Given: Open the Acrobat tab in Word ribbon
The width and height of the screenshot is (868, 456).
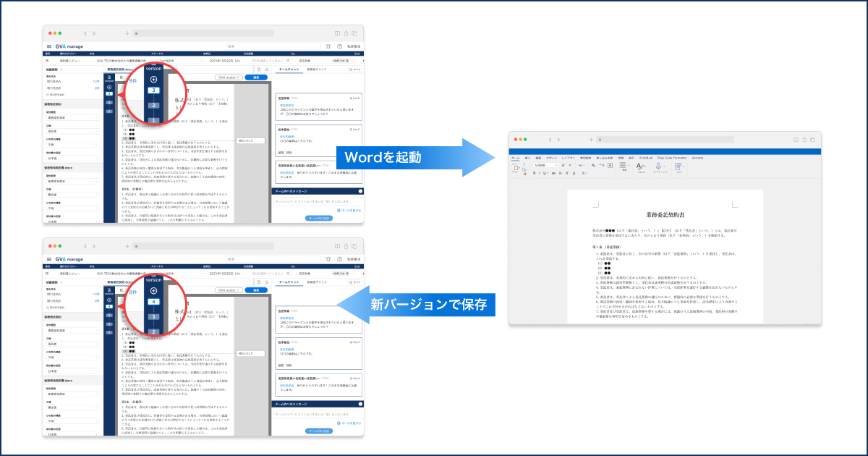Looking at the screenshot, I should point(697,157).
